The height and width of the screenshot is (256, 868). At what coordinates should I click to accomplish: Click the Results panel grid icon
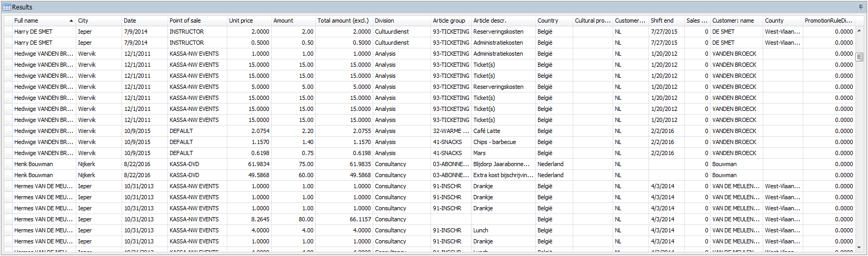[7, 7]
